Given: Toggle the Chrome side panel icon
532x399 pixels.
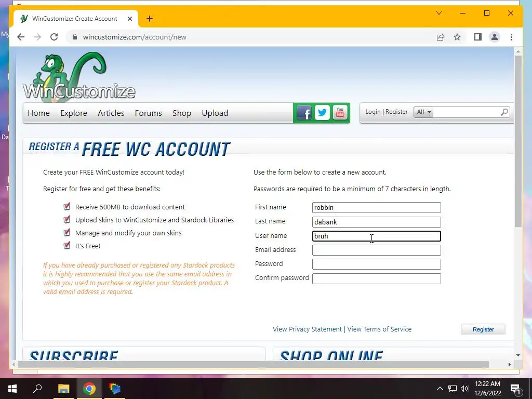Looking at the screenshot, I should click(478, 37).
